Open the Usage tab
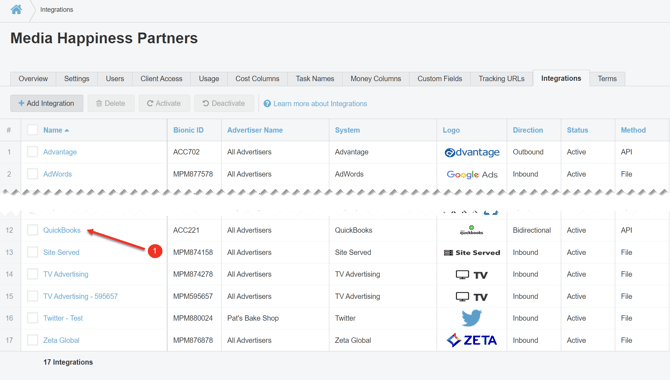670x380 pixels. [209, 79]
